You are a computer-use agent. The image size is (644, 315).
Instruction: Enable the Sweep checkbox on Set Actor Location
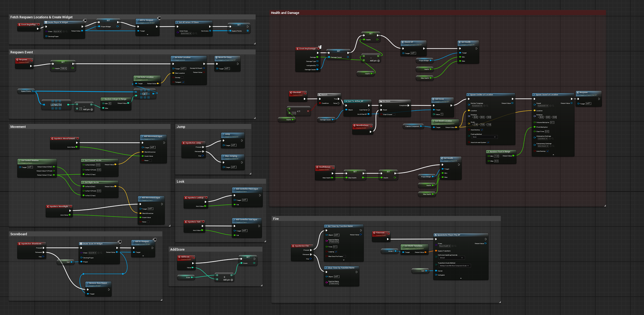pyautogui.click(x=182, y=78)
